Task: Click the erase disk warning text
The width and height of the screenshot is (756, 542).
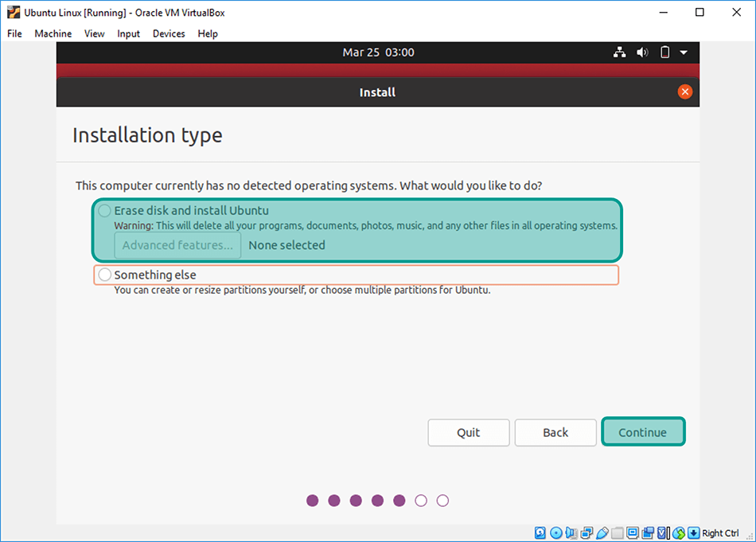Action: [x=365, y=226]
